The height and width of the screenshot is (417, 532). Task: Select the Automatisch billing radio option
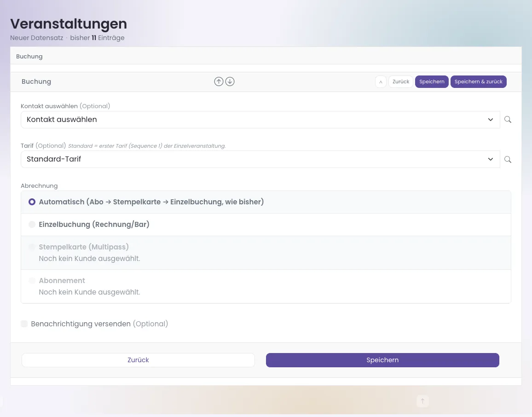32,202
